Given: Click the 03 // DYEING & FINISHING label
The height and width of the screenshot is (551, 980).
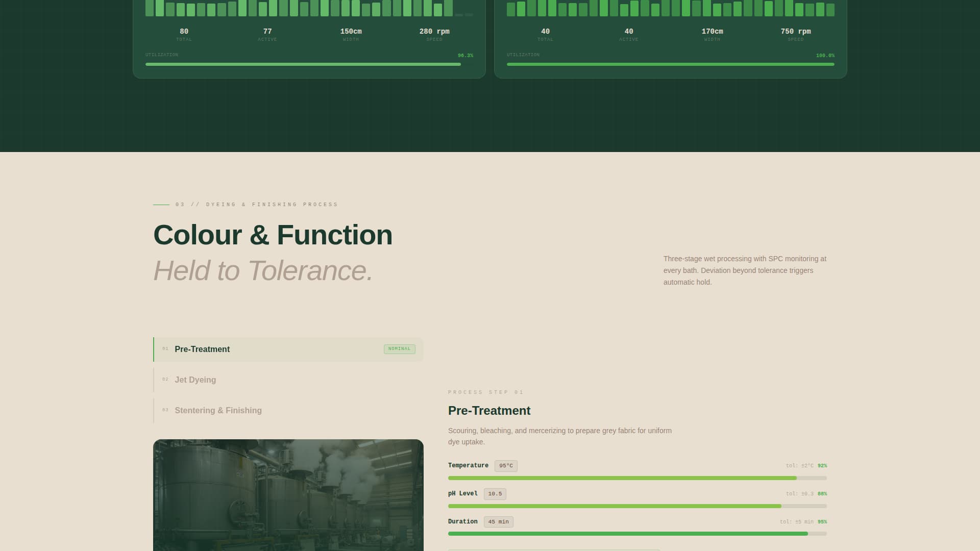Looking at the screenshot, I should point(256,204).
